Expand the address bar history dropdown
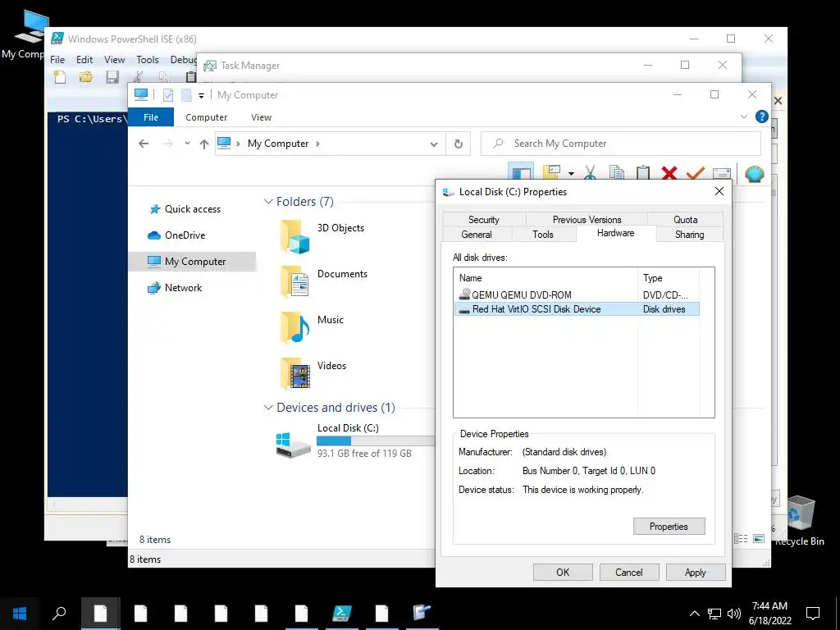Viewport: 840px width, 630px height. pyautogui.click(x=434, y=144)
